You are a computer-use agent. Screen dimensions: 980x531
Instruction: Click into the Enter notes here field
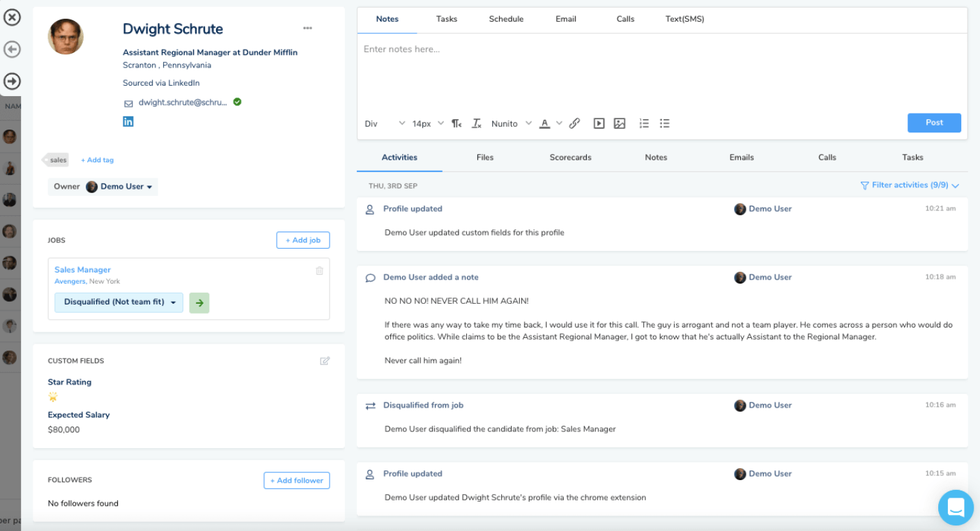(662, 72)
